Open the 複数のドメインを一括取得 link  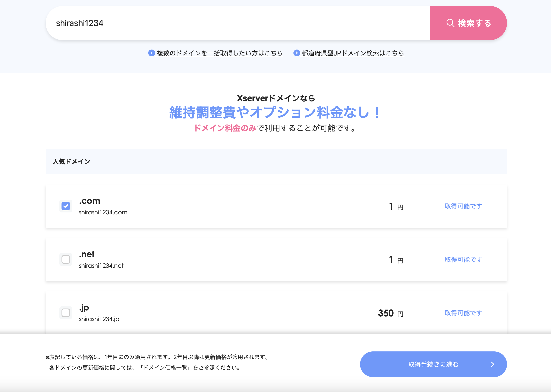point(220,53)
